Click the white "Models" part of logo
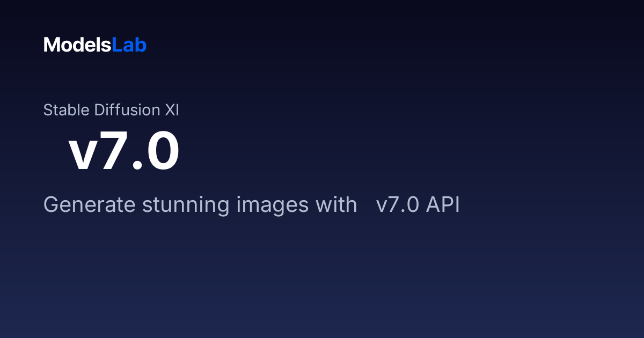 tap(77, 45)
